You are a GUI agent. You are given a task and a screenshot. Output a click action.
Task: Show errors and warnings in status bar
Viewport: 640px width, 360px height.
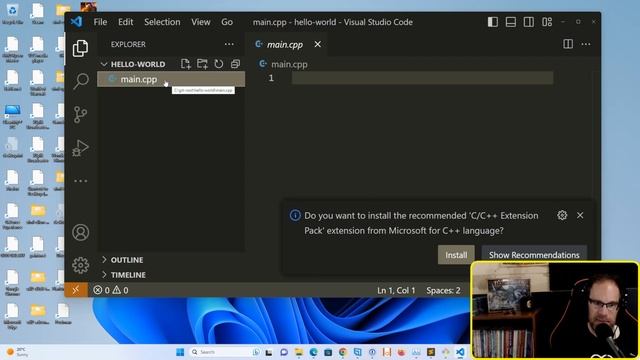[111, 290]
